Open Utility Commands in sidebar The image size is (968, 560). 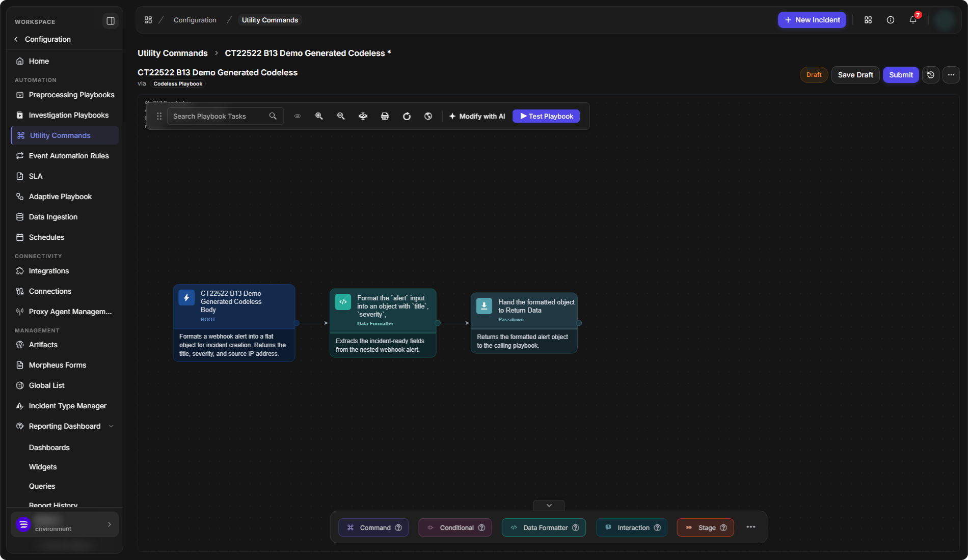[x=65, y=135]
